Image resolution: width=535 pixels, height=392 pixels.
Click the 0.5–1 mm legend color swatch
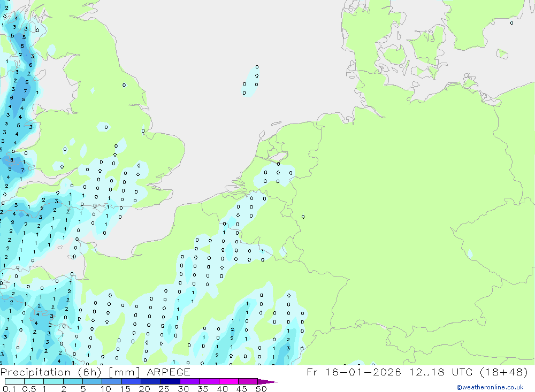pyautogui.click(x=34, y=381)
